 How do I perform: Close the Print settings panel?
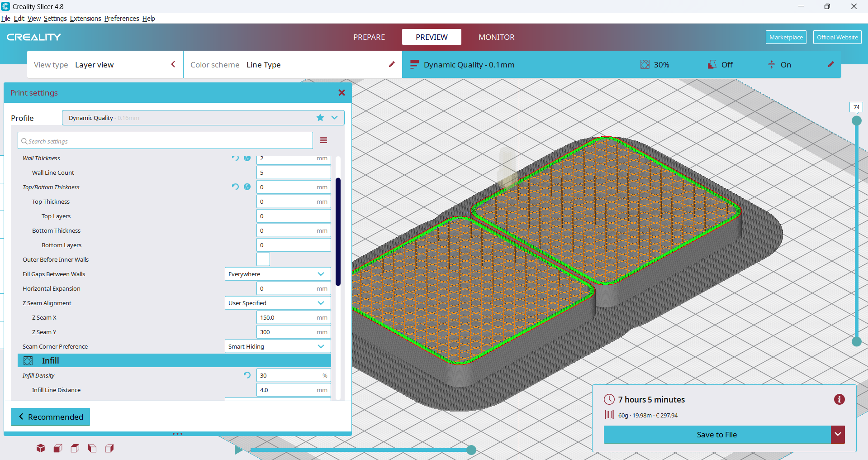[342, 92]
